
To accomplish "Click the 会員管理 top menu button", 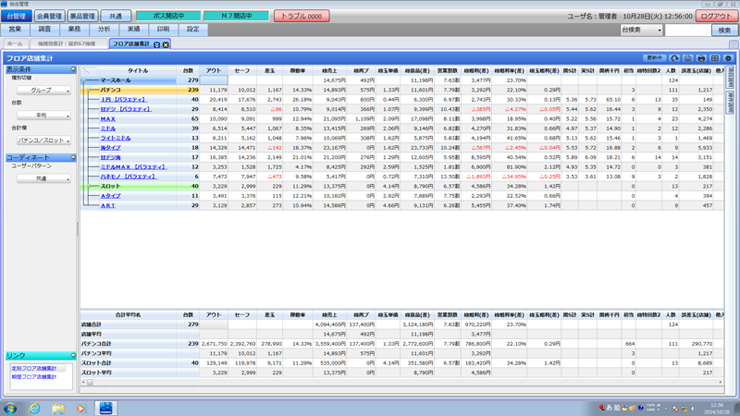I will (49, 16).
